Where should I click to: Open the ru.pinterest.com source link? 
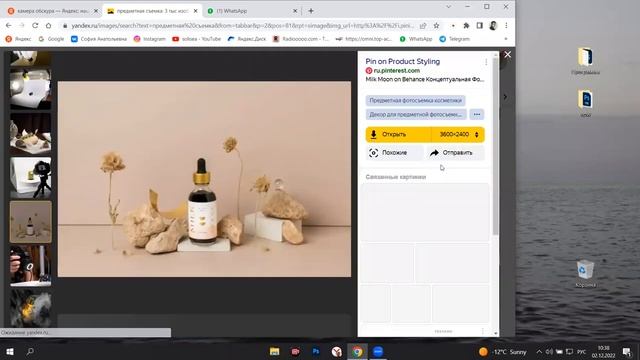pos(396,71)
